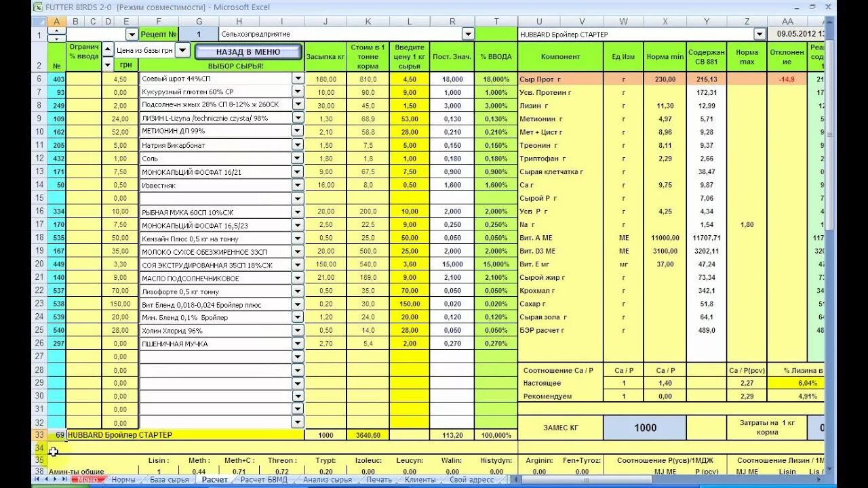Expand dropdown for Натрия Бикарбонат
The height and width of the screenshot is (488, 868).
297,145
